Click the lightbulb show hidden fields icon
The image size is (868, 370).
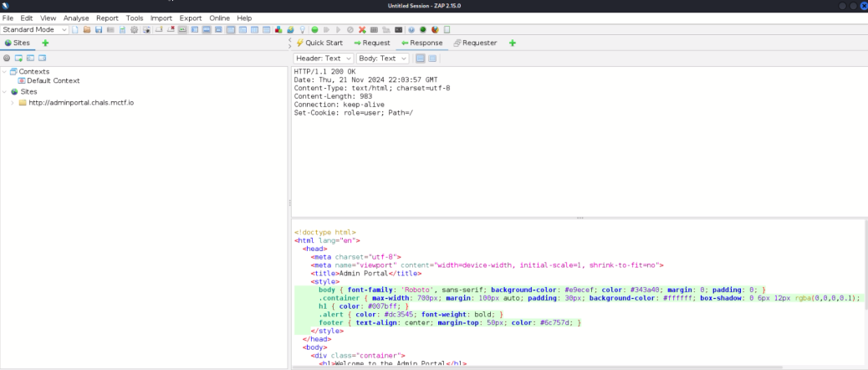pos(303,30)
